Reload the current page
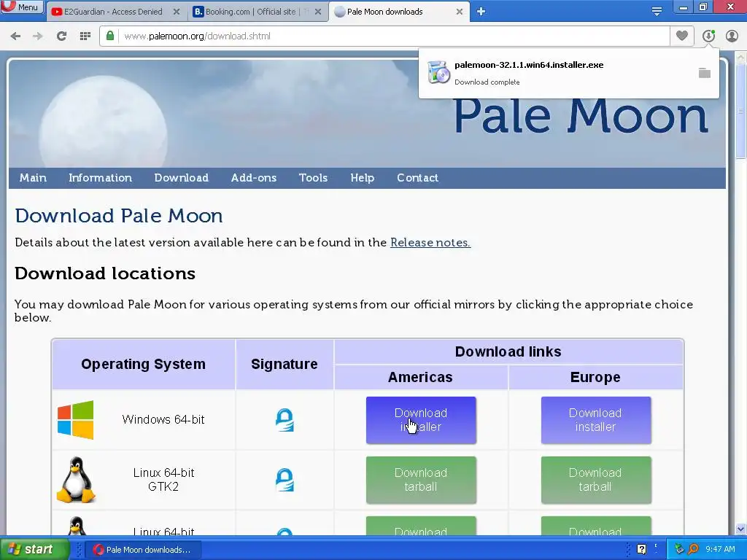 click(61, 36)
